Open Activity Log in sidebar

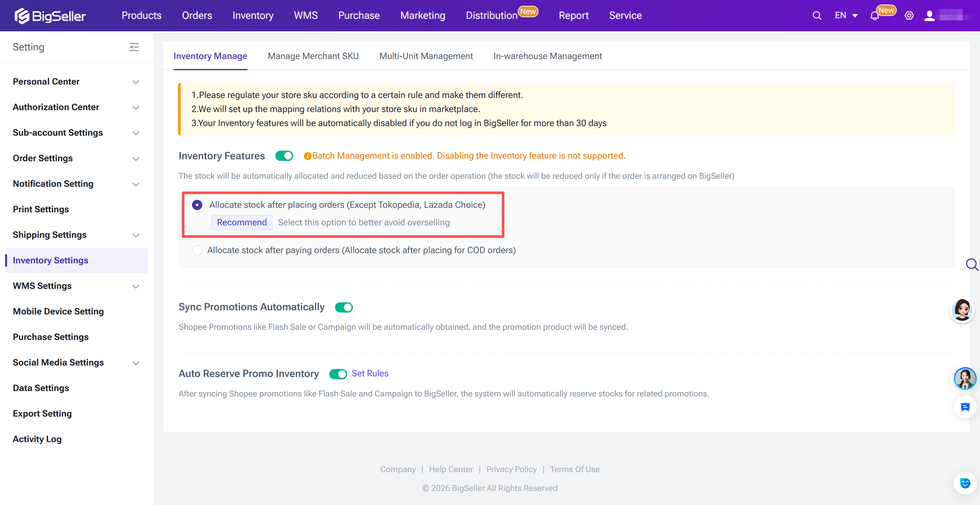click(37, 439)
